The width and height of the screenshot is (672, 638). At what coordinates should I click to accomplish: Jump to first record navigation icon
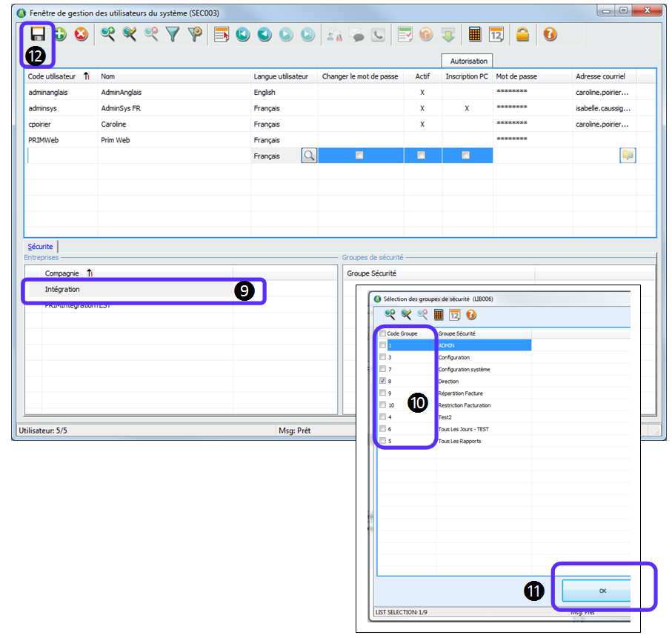click(x=242, y=34)
